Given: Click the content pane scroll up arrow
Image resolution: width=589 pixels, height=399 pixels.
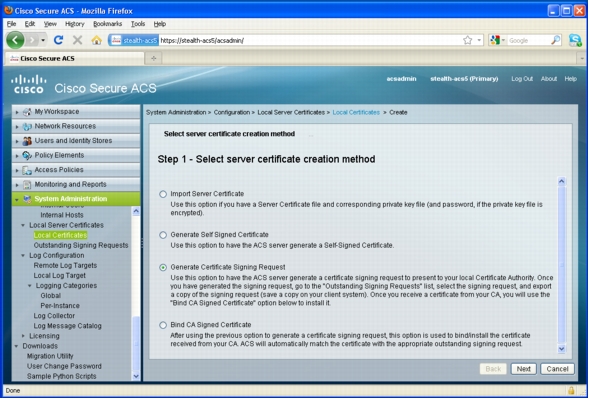Looking at the screenshot, I should (x=561, y=181).
